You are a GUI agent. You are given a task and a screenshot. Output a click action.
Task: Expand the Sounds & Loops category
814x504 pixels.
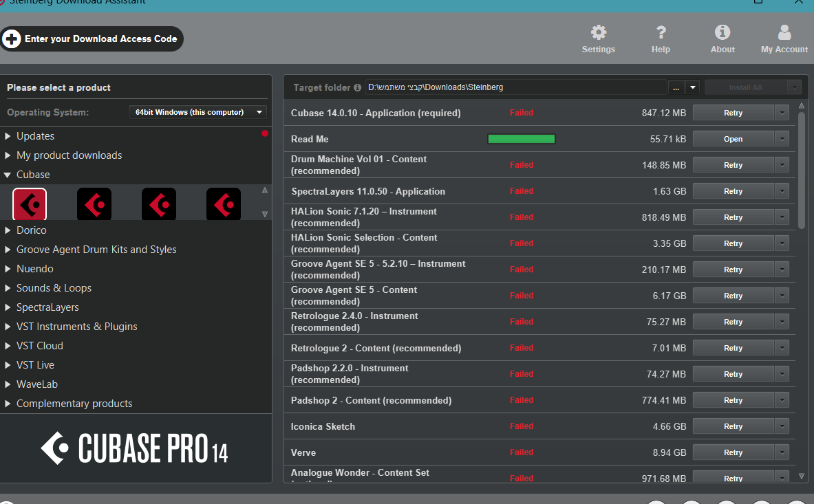tap(8, 288)
